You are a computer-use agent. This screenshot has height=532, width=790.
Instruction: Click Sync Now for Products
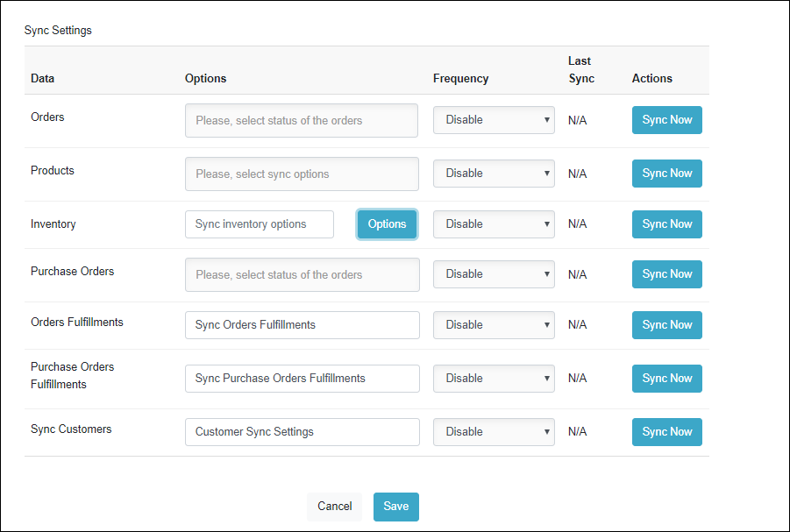[x=666, y=173]
